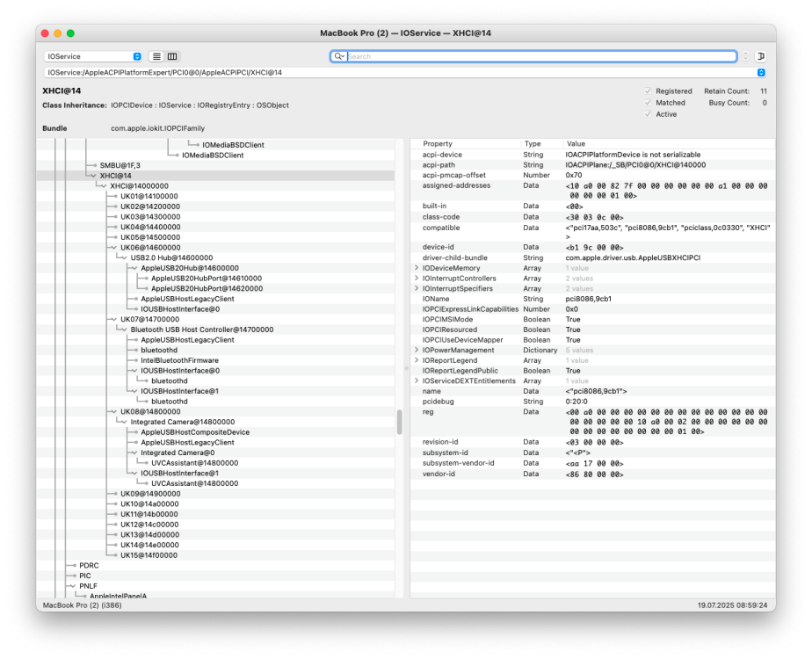Select the UK09@14900000 port

click(x=150, y=494)
